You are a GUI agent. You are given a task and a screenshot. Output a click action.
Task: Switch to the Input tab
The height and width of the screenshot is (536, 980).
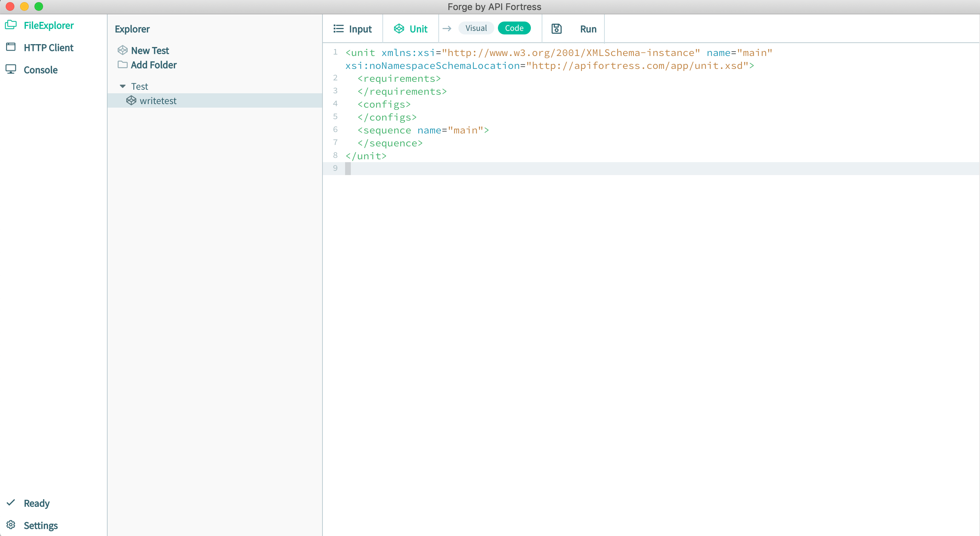[x=353, y=28]
